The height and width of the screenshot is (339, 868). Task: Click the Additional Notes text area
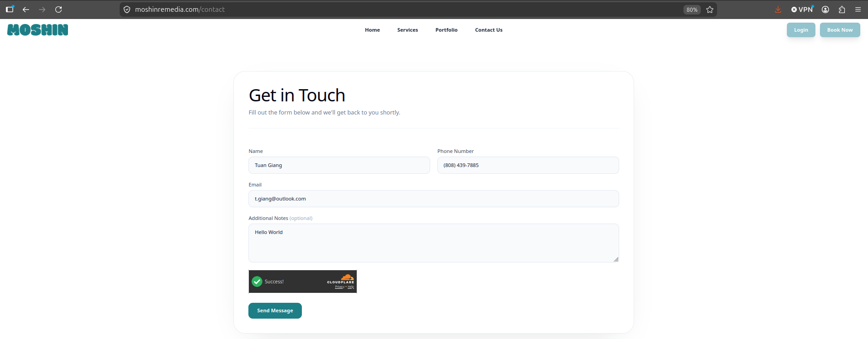(434, 243)
